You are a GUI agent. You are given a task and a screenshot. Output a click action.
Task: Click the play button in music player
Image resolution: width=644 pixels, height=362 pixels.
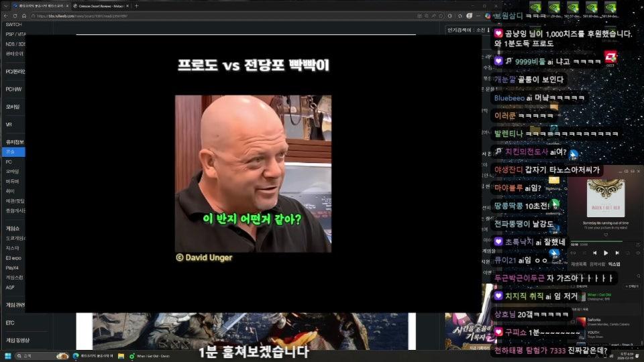(x=606, y=253)
